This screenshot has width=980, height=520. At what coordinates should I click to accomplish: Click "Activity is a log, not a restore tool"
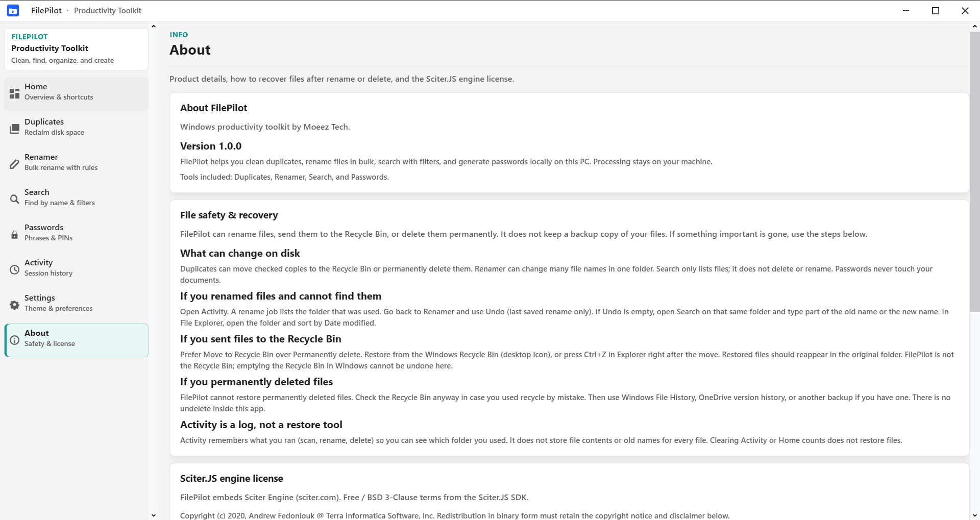pos(261,425)
